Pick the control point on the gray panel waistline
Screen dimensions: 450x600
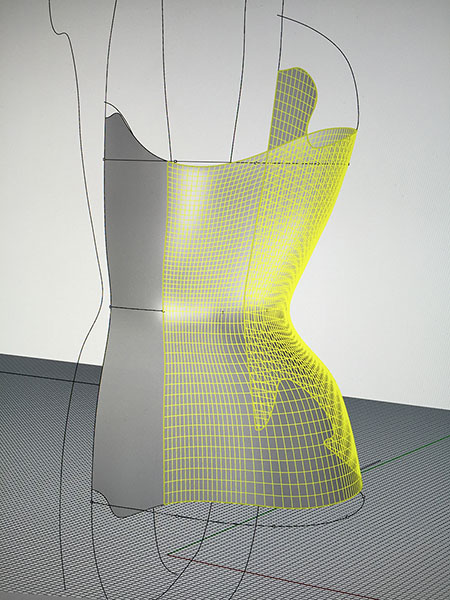[111, 307]
